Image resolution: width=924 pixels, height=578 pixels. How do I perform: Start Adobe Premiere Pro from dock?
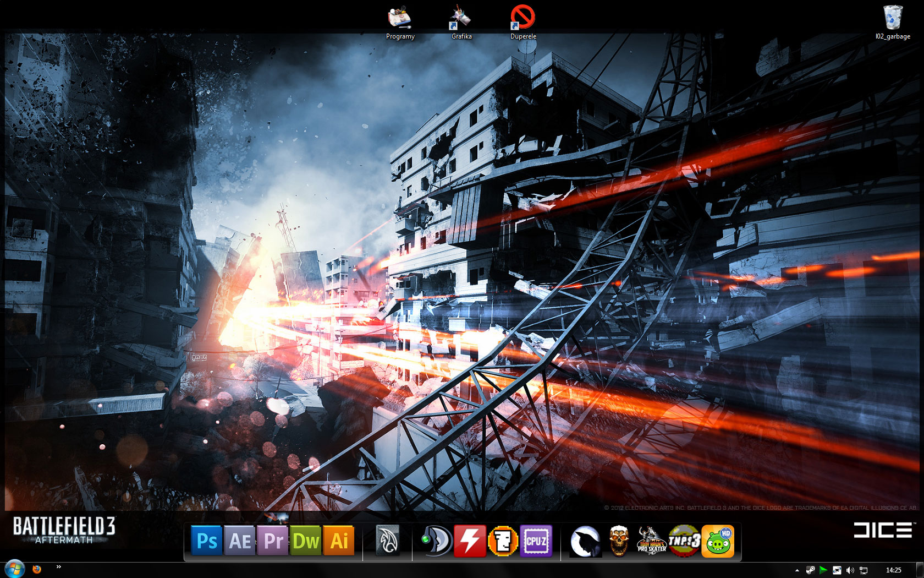coord(273,541)
